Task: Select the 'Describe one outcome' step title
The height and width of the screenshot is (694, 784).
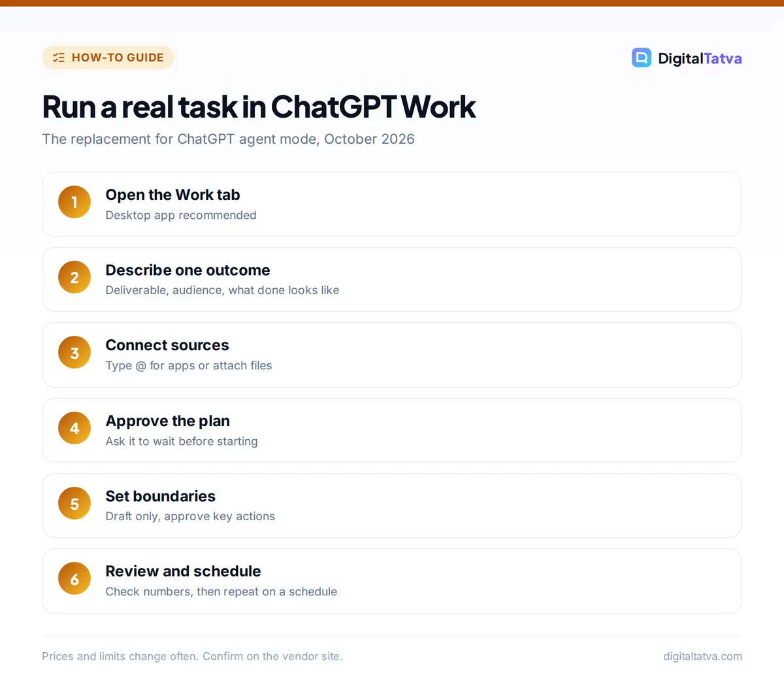Action: click(x=188, y=270)
